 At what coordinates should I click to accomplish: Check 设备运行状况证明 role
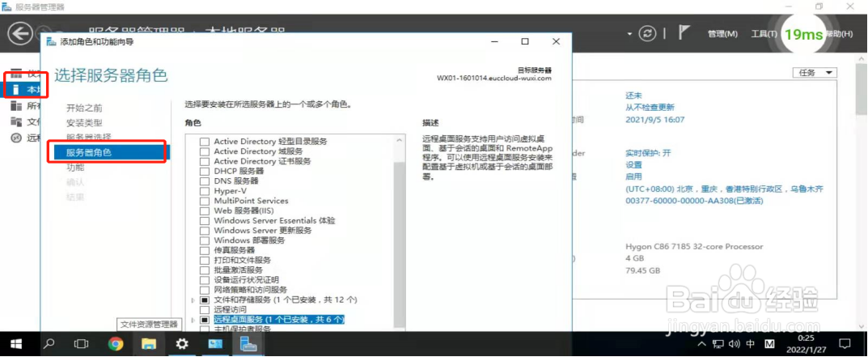(205, 280)
